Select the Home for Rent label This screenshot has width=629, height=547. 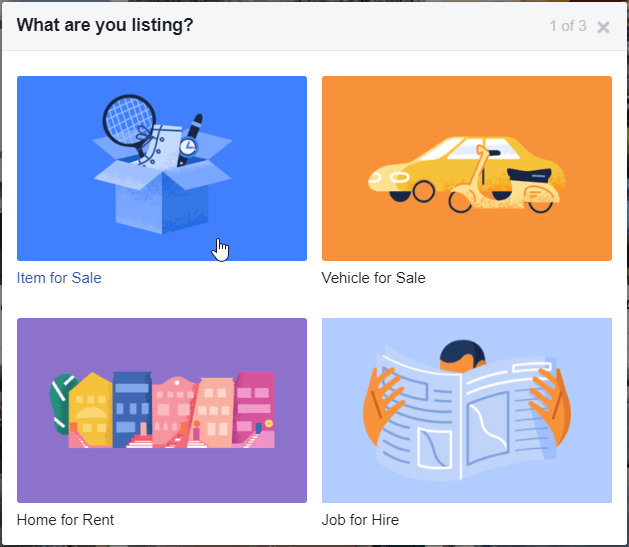point(65,520)
